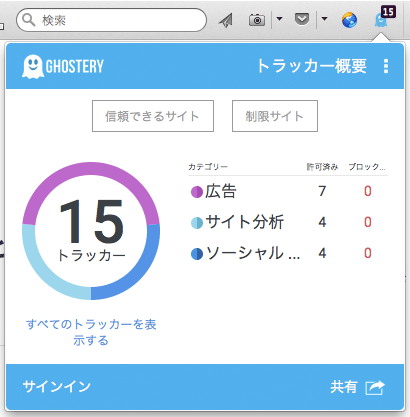
Task: Open the three-dot menu in Ghostery header
Action: 386,66
